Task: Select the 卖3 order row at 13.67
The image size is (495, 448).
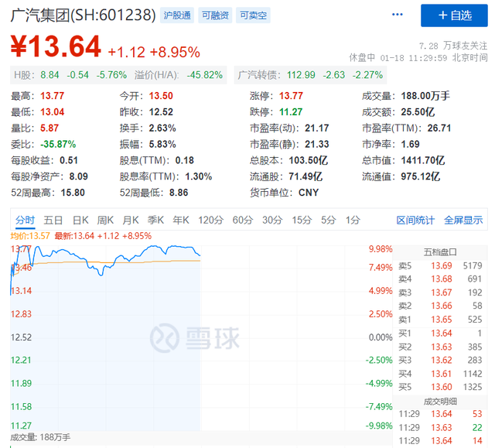Action: pyautogui.click(x=440, y=292)
